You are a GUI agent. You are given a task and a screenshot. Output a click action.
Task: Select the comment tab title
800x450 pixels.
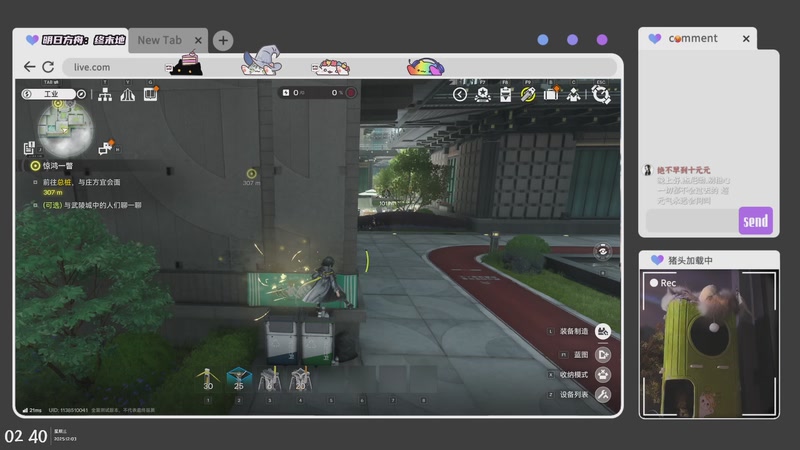coord(693,38)
